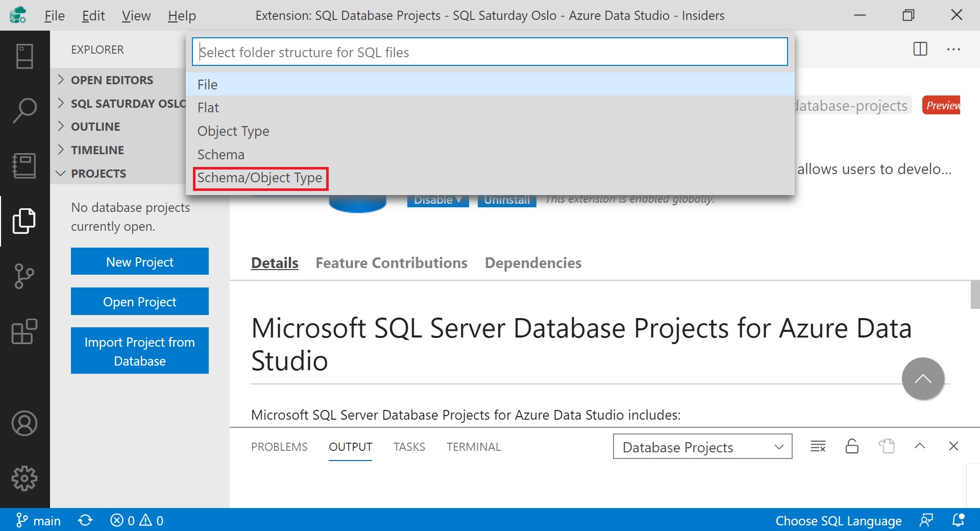Image resolution: width=980 pixels, height=531 pixels.
Task: Click Import Project from Database
Action: pos(139,351)
